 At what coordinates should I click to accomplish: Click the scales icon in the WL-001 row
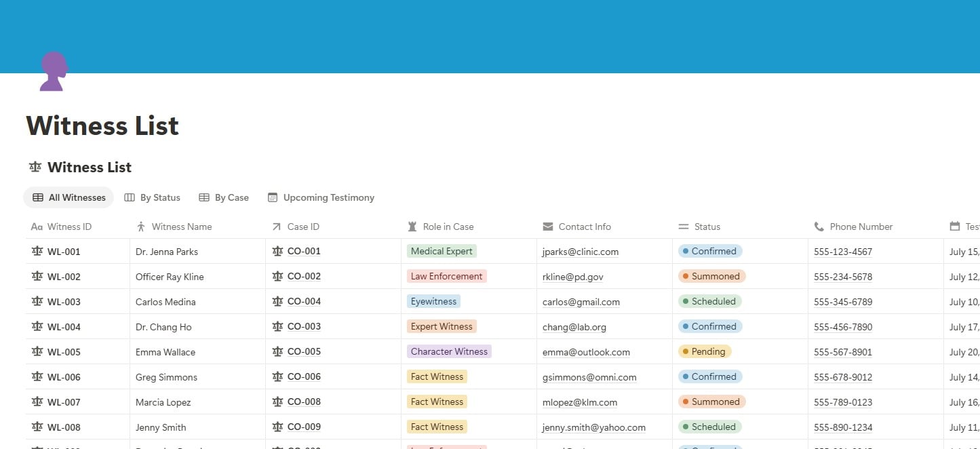point(37,252)
